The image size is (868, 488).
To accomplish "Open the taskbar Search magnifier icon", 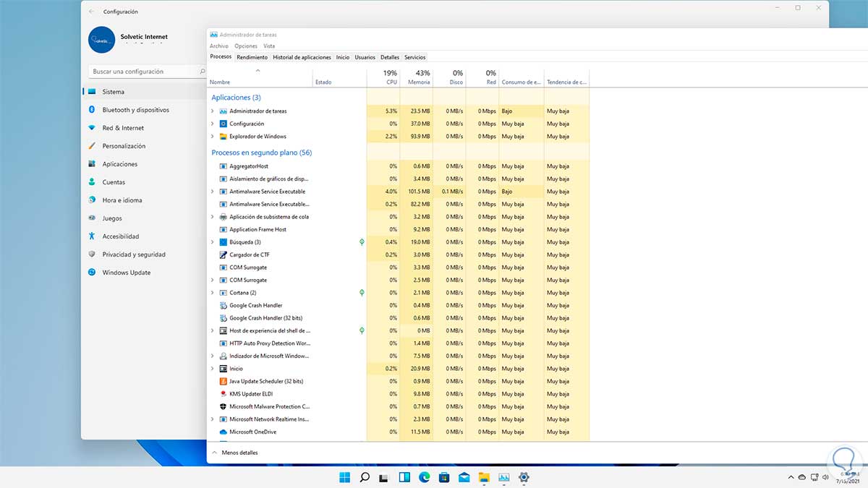I will 365,477.
